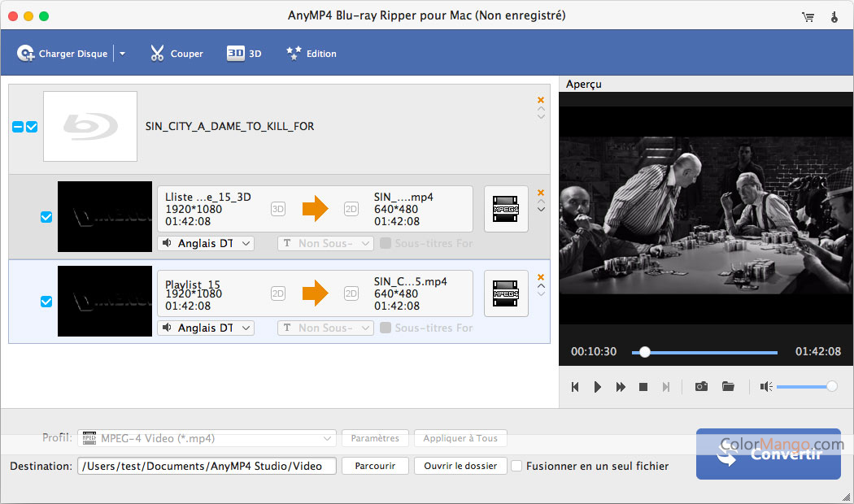Viewport: 854px width, 504px height.
Task: Fast forward the preview
Action: (621, 387)
